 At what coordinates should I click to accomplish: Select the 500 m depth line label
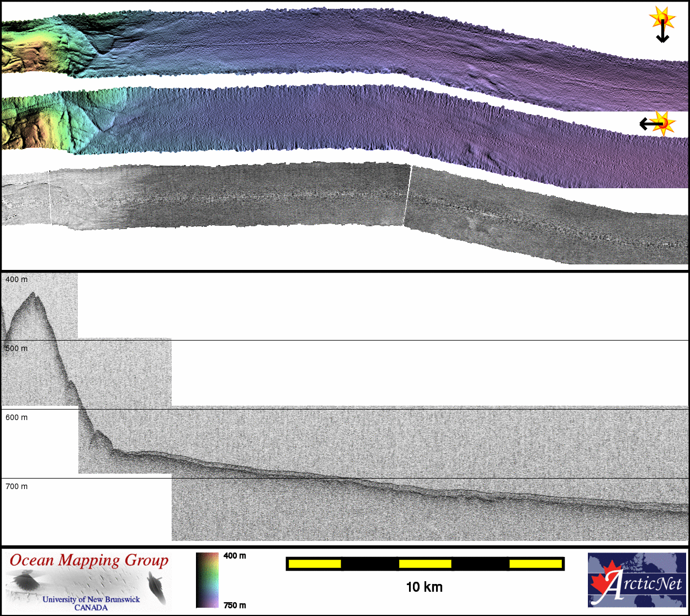pos(17,349)
